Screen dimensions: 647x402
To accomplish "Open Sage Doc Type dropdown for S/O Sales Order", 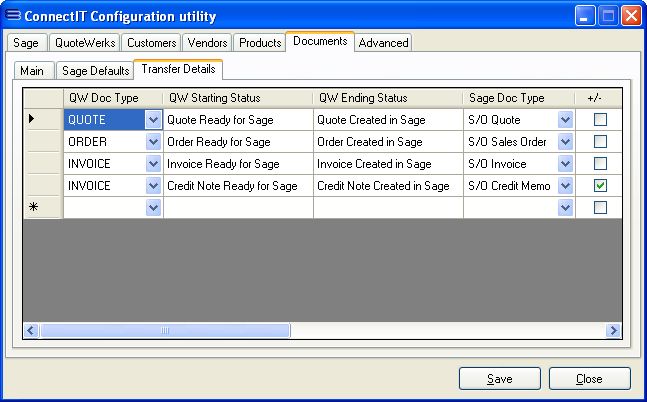I will pyautogui.click(x=565, y=142).
